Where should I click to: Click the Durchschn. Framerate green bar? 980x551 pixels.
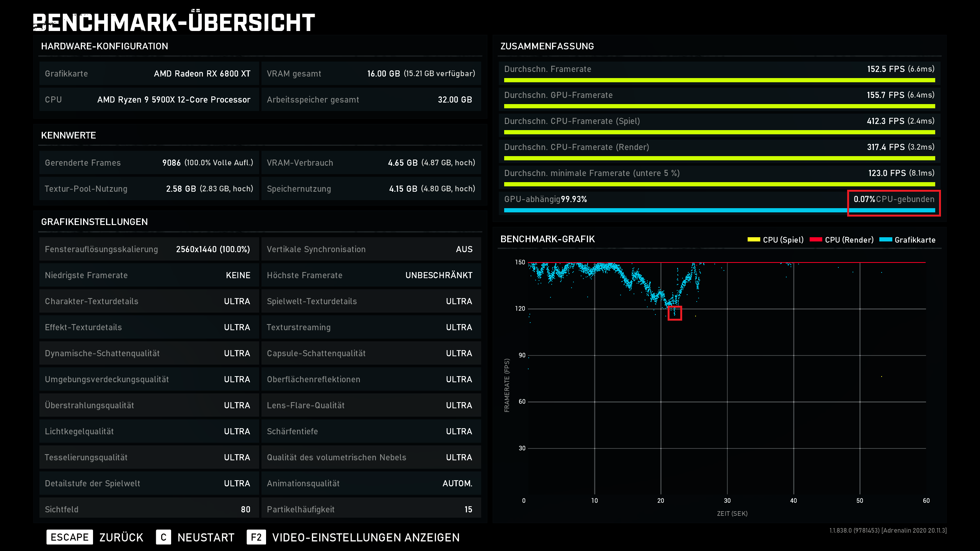coord(719,80)
